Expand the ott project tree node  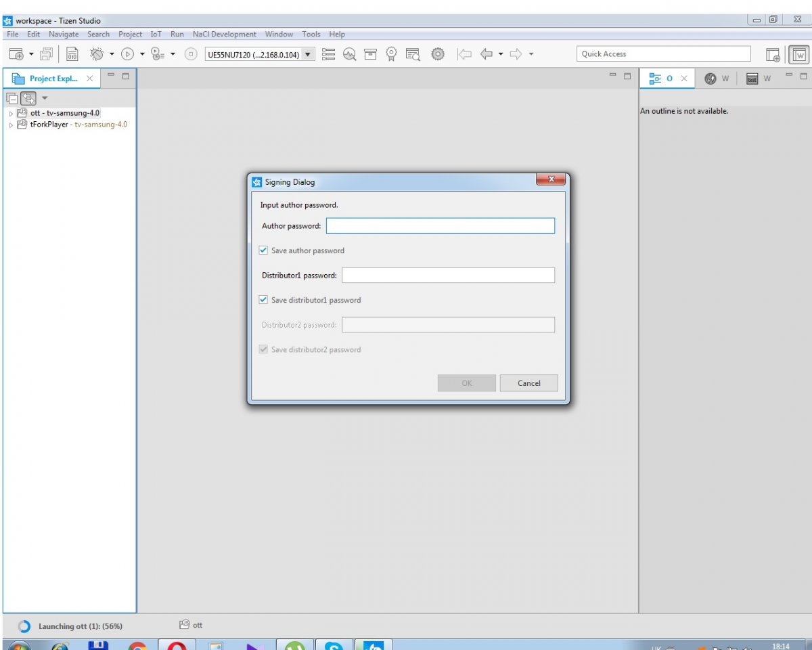11,114
